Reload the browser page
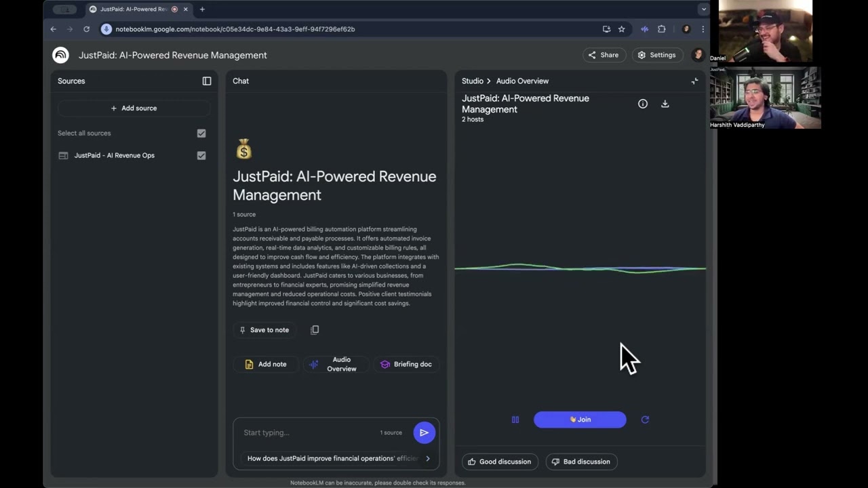The height and width of the screenshot is (488, 868). tap(86, 29)
